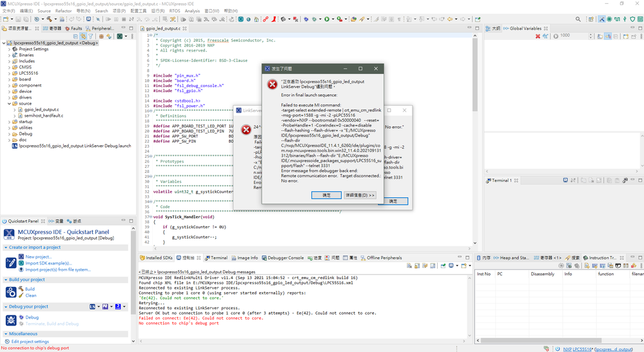Open the MCUXpresso Develop perspective icon
The image size is (644, 352).
pyautogui.click(x=601, y=19)
